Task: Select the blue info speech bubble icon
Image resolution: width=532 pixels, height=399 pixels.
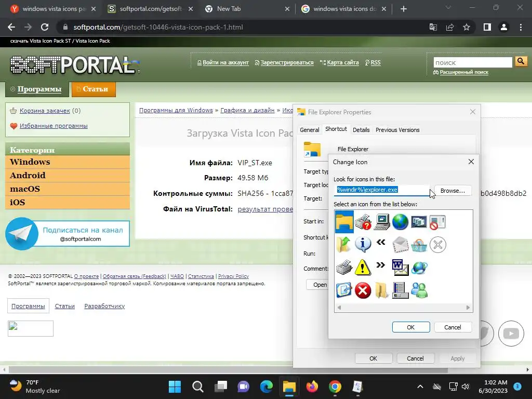Action: click(x=363, y=245)
